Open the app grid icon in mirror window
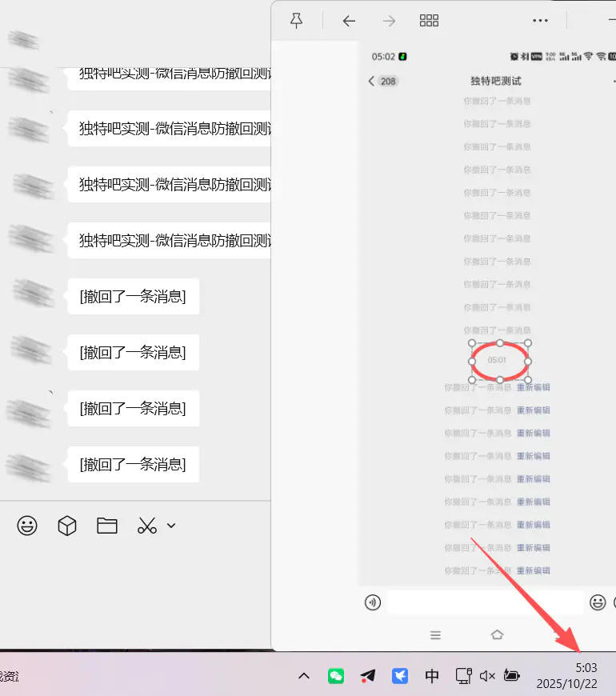Image resolution: width=616 pixels, height=696 pixels. tap(429, 21)
